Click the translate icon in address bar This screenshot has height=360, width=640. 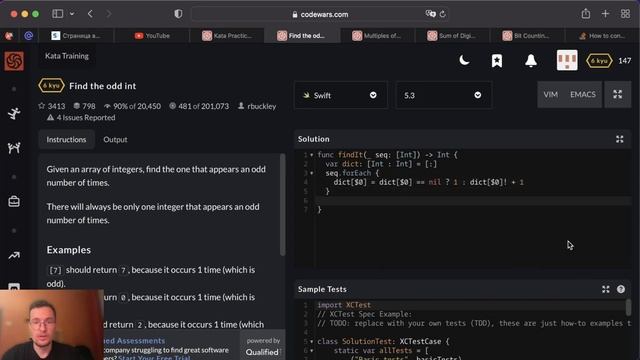click(430, 14)
